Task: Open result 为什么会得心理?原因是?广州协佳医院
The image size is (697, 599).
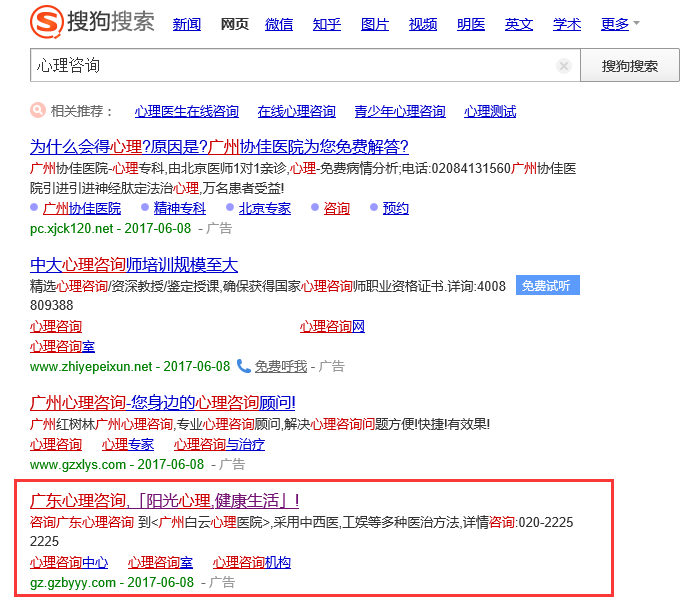Action: click(x=219, y=146)
